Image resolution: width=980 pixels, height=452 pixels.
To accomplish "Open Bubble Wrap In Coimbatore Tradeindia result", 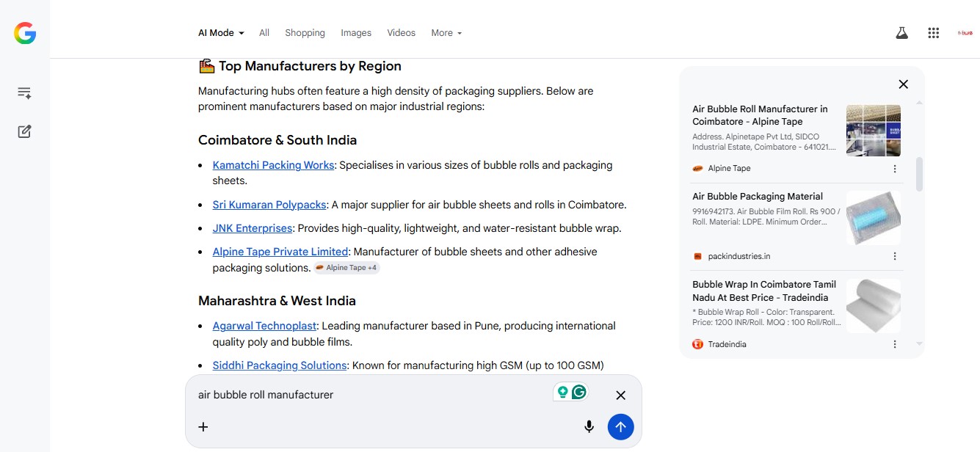I will point(764,291).
